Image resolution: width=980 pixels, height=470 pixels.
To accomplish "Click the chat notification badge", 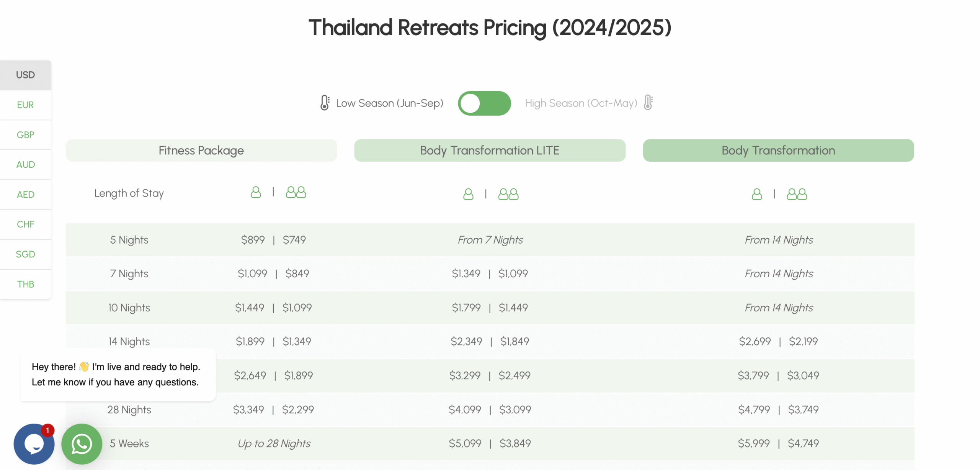I will (x=47, y=430).
